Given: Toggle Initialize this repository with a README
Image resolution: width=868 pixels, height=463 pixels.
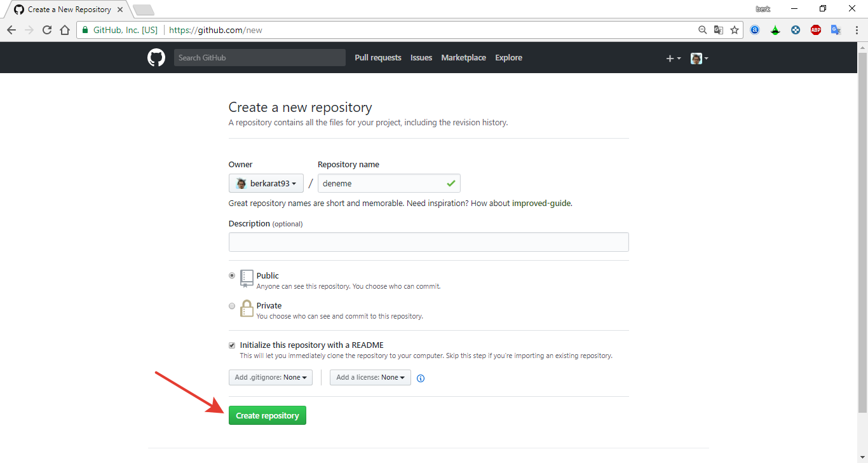Looking at the screenshot, I should (232, 345).
